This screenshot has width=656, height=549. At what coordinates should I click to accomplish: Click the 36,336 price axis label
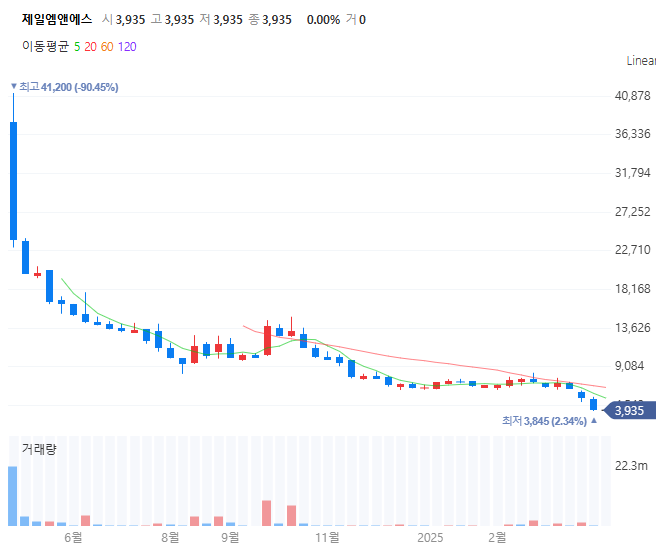(x=633, y=134)
